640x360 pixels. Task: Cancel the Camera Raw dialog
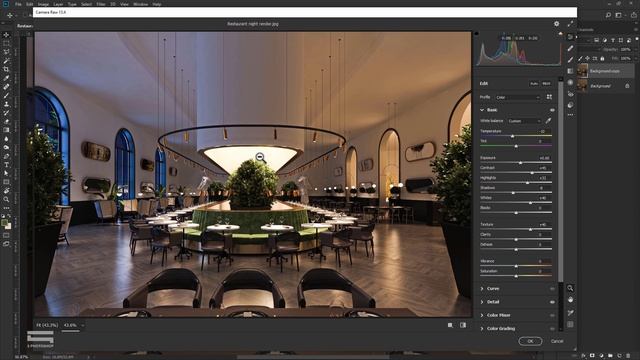(x=557, y=341)
